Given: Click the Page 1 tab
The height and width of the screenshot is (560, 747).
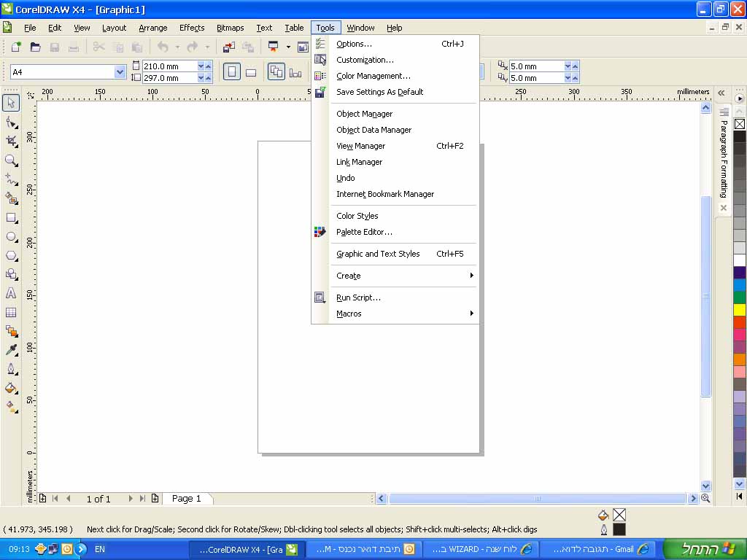Looking at the screenshot, I should (187, 499).
